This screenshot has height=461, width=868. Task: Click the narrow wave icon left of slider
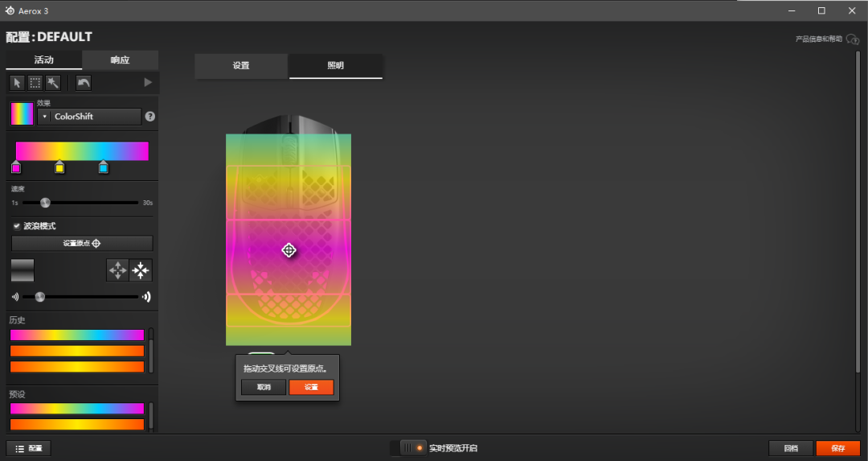(15, 297)
